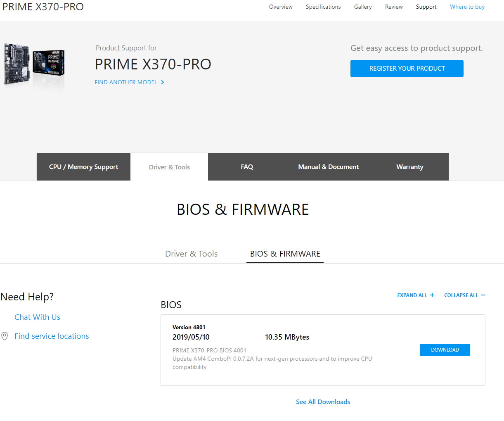The width and height of the screenshot is (504, 421).
Task: Click the 10.35 MBytes file size
Action: click(287, 337)
